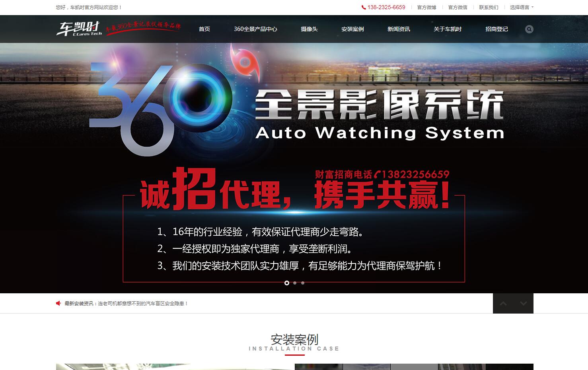
Task: Click the 官方微博 link
Action: coord(426,7)
